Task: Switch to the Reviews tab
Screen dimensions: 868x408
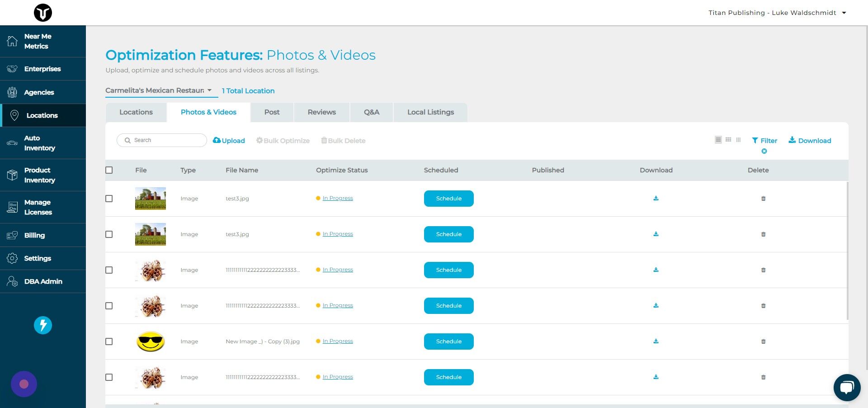Action: coord(321,112)
